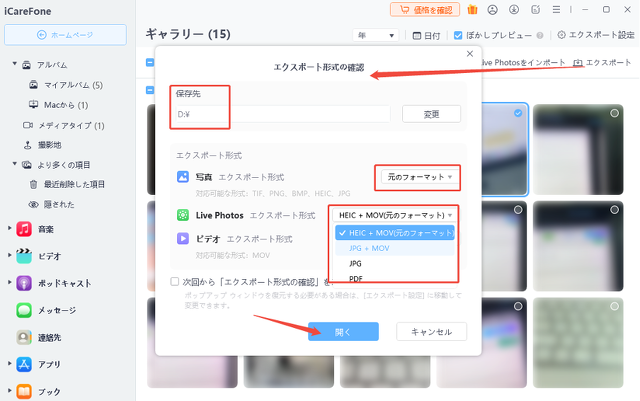Click the save path D:¥ field
Viewport: 640px width, 401px height.
(x=282, y=114)
